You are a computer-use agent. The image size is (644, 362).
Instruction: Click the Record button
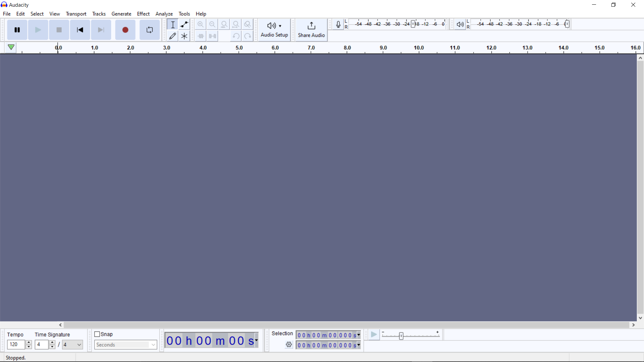click(125, 29)
